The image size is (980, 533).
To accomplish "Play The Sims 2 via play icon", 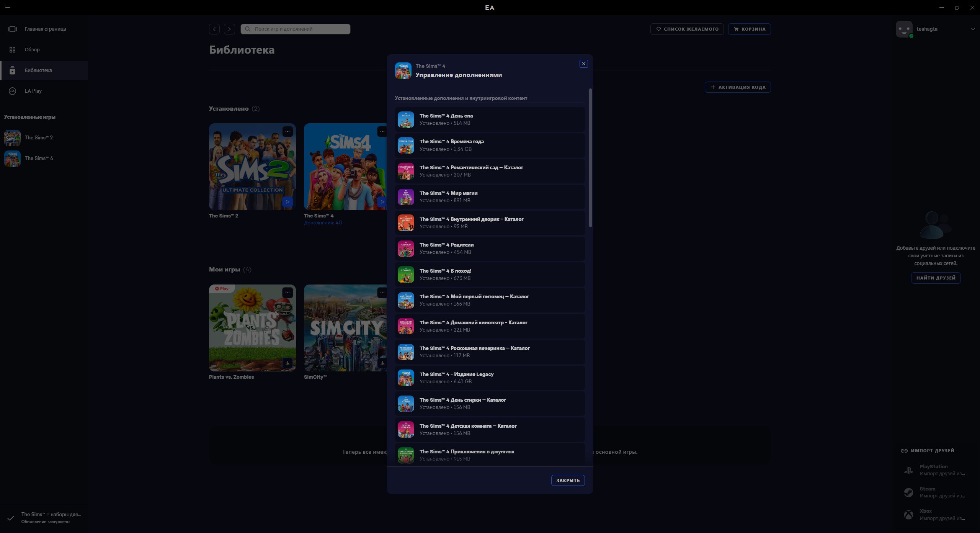I will [x=287, y=202].
